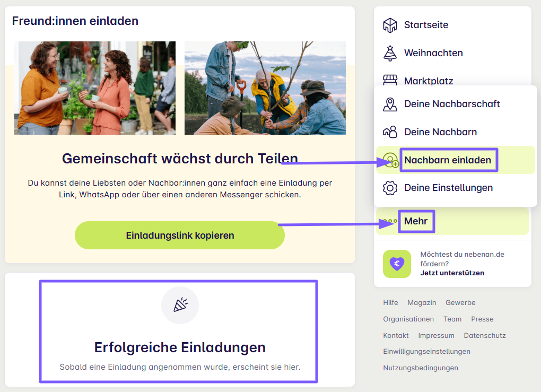Click Jetzt unterstützen link
Image resolution: width=541 pixels, height=392 pixels.
click(452, 273)
